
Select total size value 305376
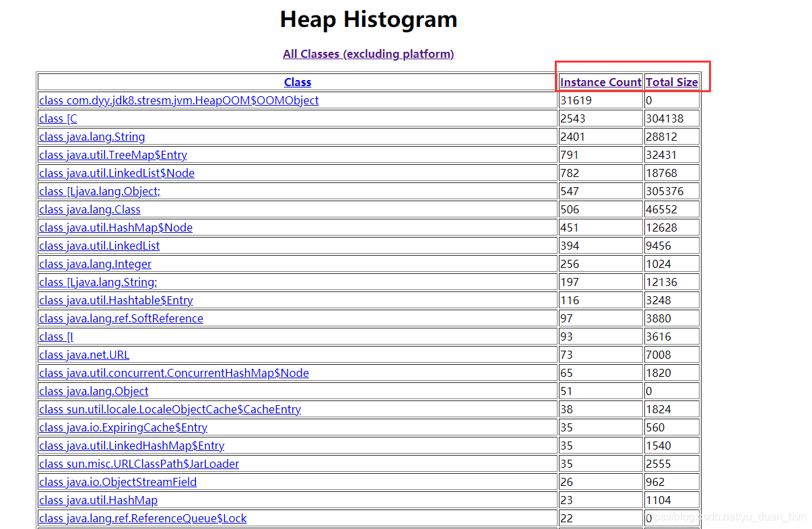[x=665, y=191]
